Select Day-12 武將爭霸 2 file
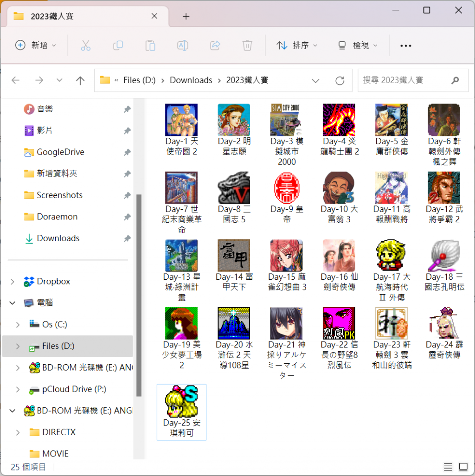The width and height of the screenshot is (475, 476). [444, 198]
